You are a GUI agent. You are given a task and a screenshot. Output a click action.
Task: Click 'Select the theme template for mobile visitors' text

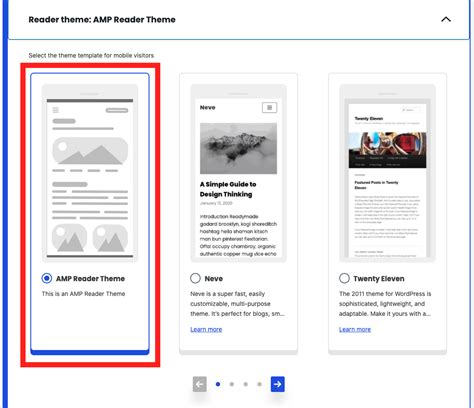(x=91, y=55)
